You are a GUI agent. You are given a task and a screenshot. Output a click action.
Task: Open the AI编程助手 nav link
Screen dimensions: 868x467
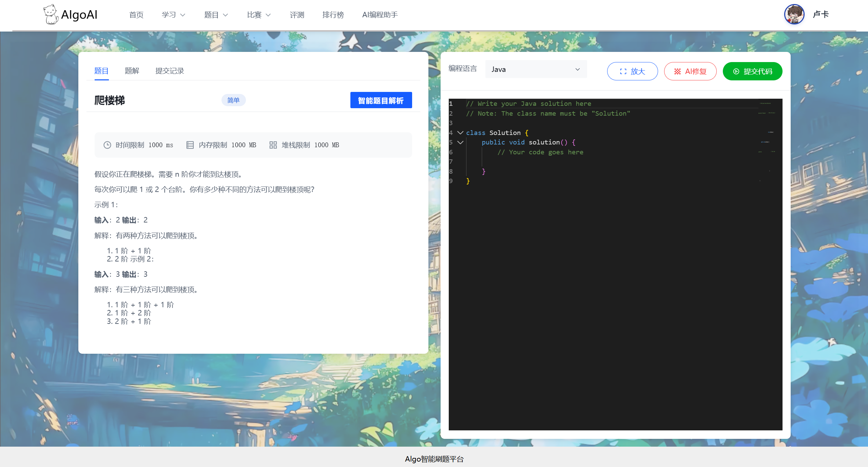coord(380,15)
